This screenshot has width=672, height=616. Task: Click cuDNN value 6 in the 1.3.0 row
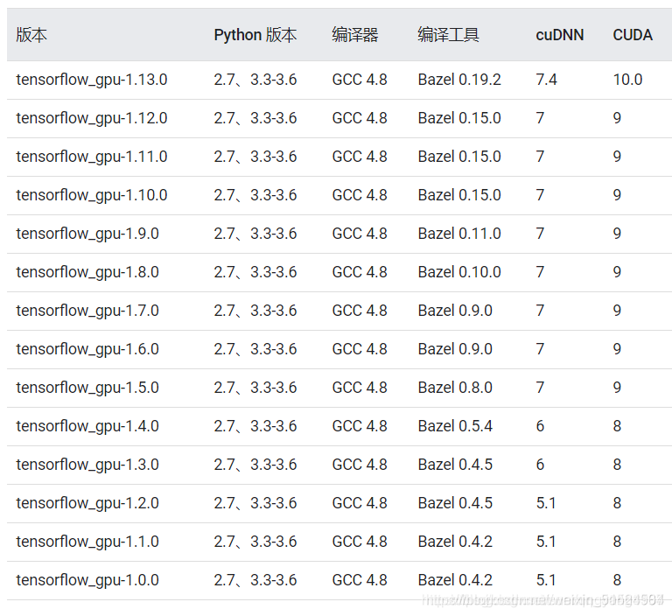point(540,465)
